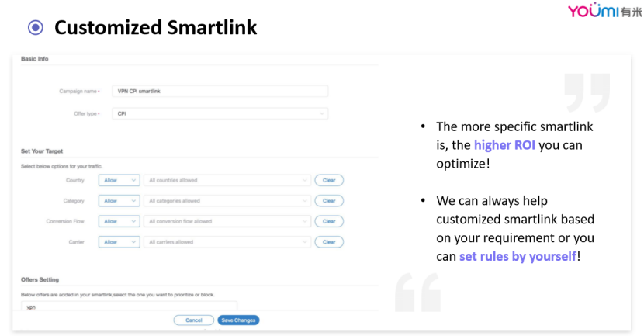The height and width of the screenshot is (336, 644).
Task: Open the Carrier Allow dropdown
Action: pyautogui.click(x=119, y=242)
